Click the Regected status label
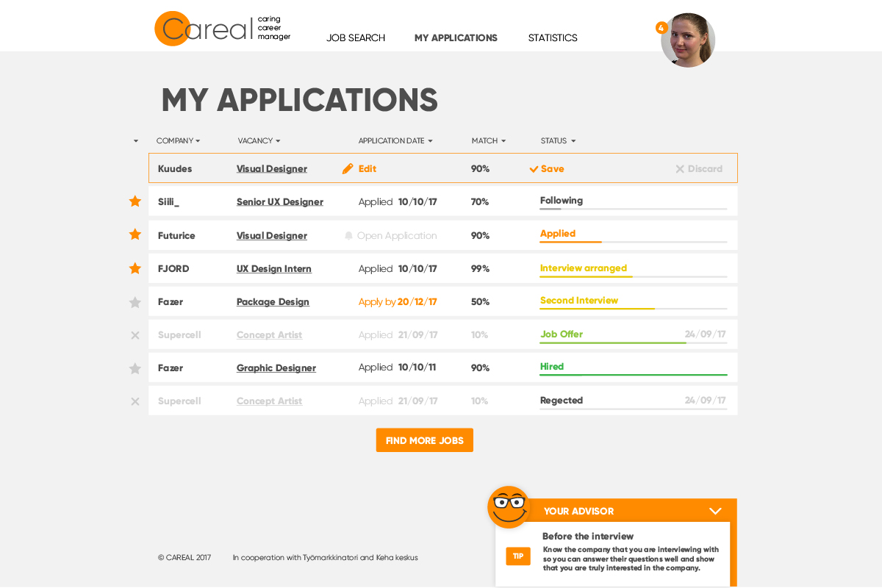The width and height of the screenshot is (882, 588). tap(562, 401)
